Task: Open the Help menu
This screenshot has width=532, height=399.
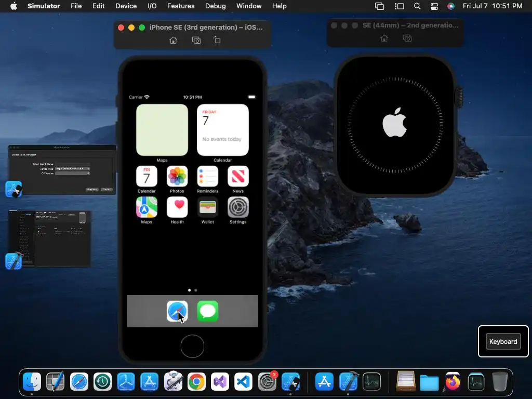Action: pyautogui.click(x=279, y=6)
